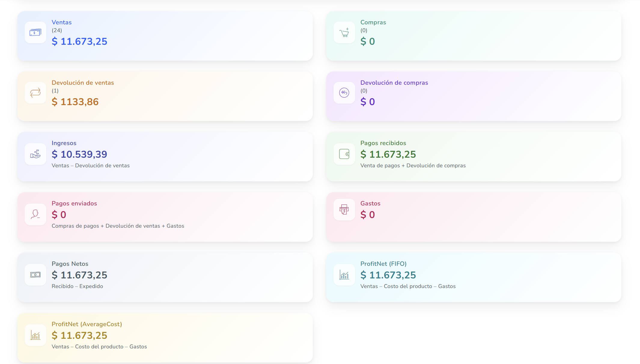Click the Ventas cash icon
640x364 pixels.
[x=35, y=32]
